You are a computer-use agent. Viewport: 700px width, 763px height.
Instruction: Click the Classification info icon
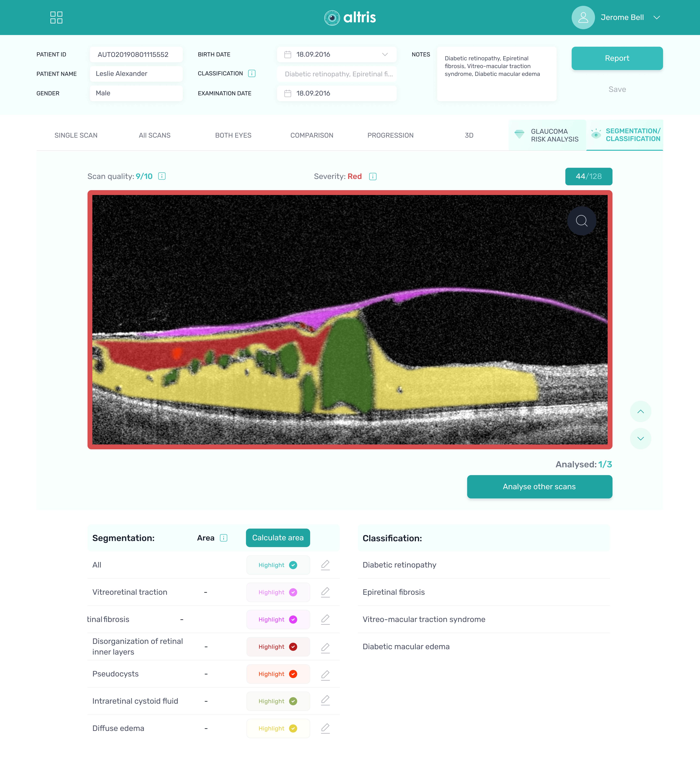pyautogui.click(x=252, y=73)
